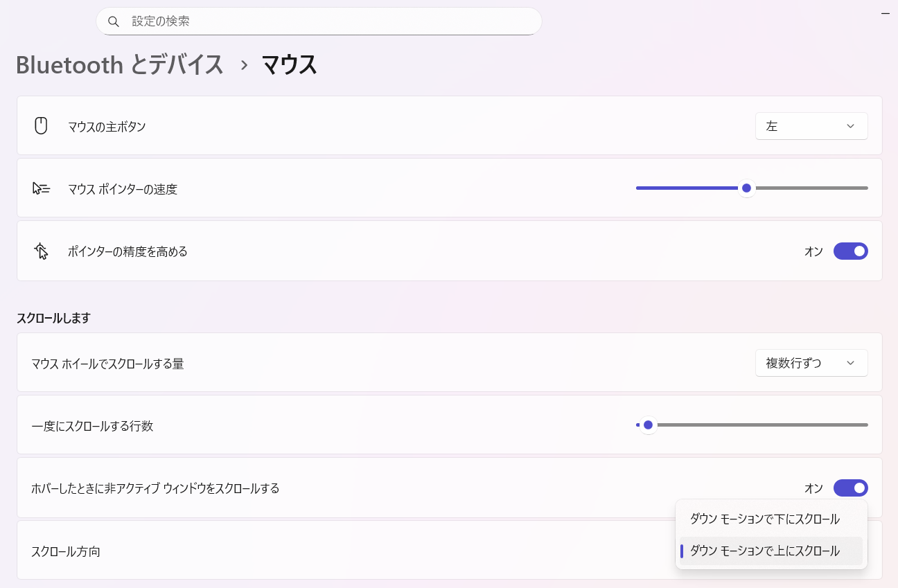Viewport: 898px width, 588px height.
Task: Click the mouse icon beside マウスの主ボタン
Action: tap(41, 126)
